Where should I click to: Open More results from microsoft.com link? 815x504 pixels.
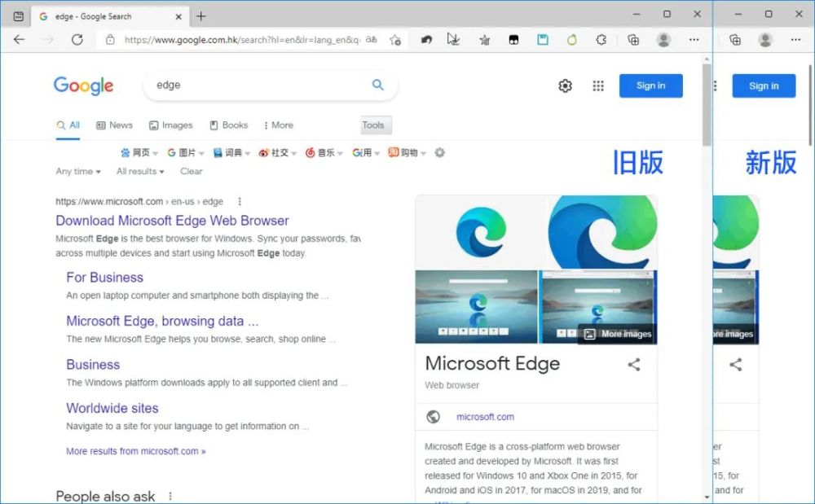click(135, 451)
